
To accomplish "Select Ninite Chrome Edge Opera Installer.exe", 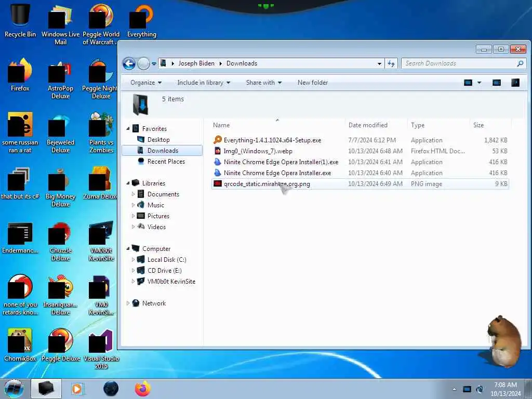I will [277, 172].
